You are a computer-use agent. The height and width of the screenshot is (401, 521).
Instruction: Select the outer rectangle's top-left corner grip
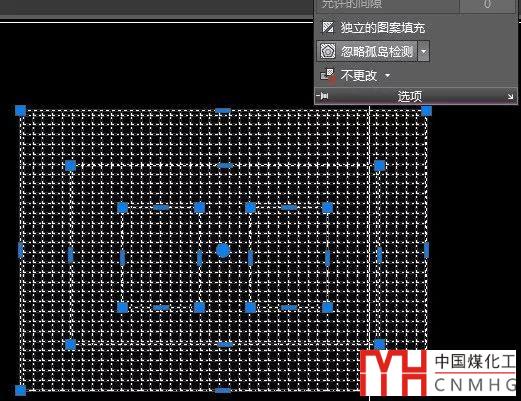21,111
